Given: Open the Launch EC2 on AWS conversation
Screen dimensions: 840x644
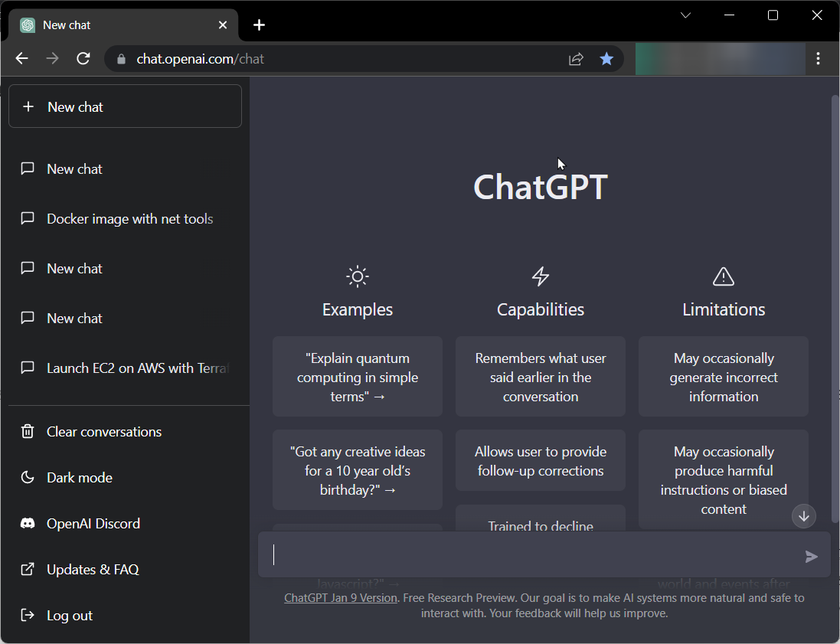Looking at the screenshot, I should pyautogui.click(x=126, y=368).
